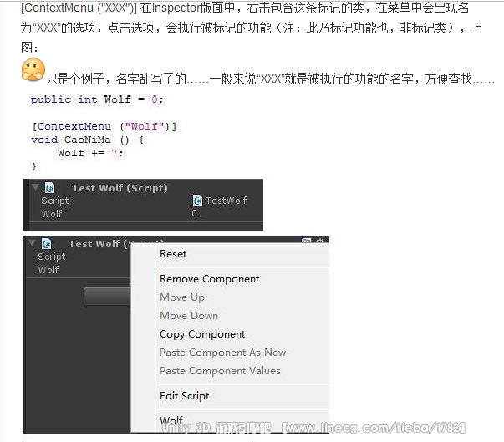Collapse the lower Test Wolf foldout triangle

point(32,243)
